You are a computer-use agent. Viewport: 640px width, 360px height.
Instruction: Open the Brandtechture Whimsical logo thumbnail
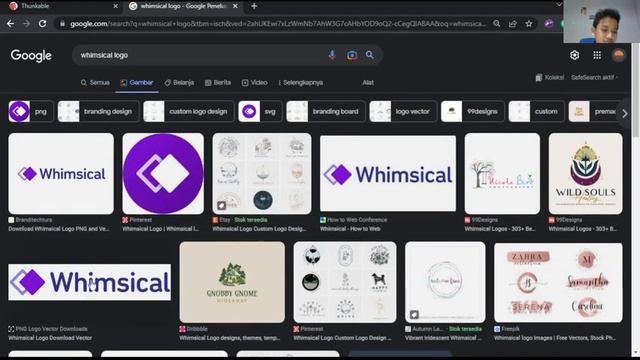tap(61, 173)
